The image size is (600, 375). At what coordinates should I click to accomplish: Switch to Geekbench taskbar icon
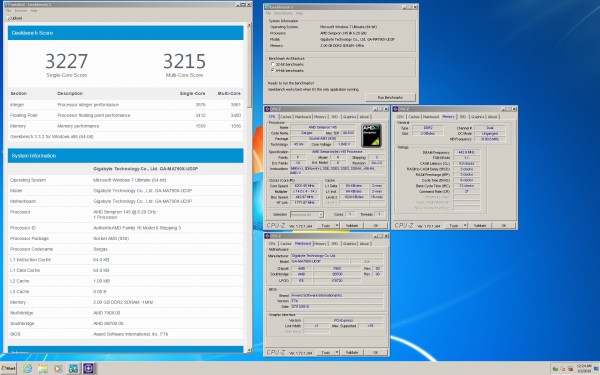coord(73,368)
